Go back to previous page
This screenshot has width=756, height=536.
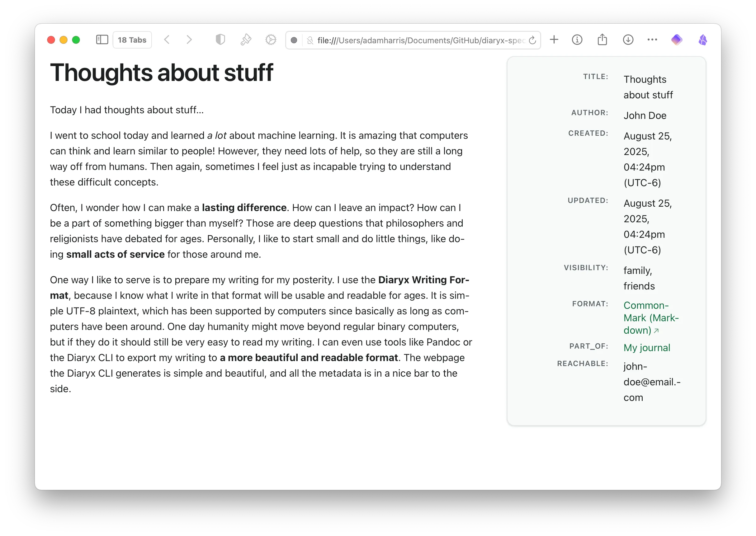[x=167, y=40]
